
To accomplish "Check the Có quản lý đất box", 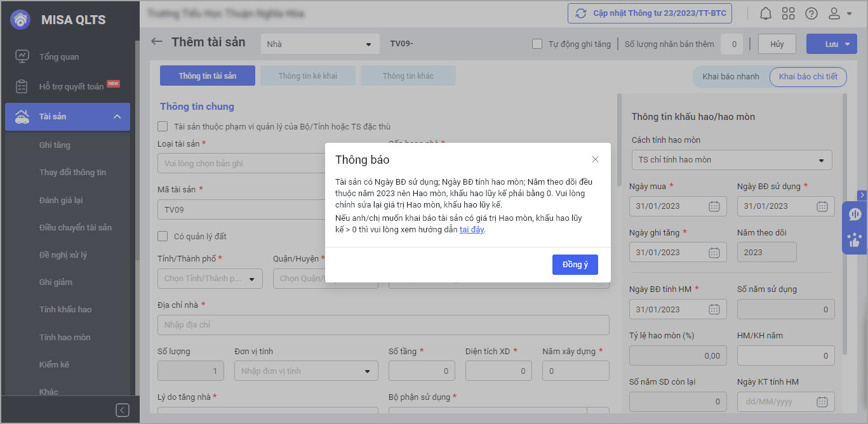I will [x=163, y=237].
